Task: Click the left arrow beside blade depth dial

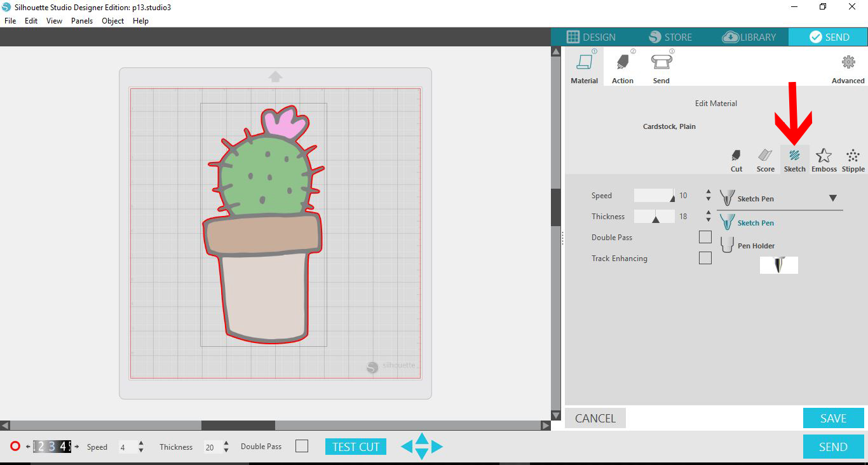Action: point(28,447)
